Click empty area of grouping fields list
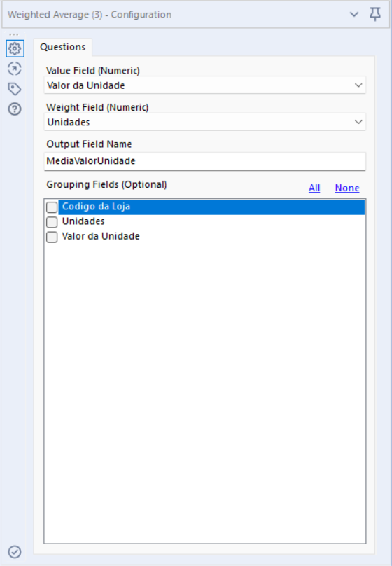This screenshot has height=566, width=392. [205, 394]
